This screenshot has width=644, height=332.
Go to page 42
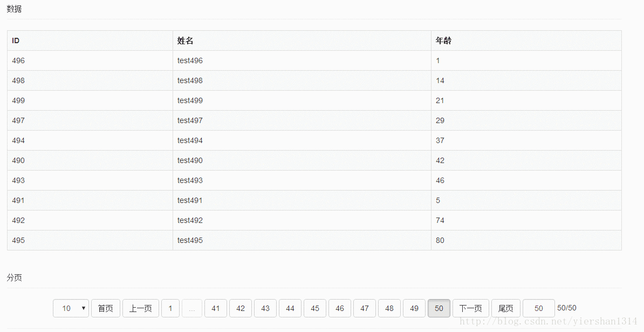click(241, 308)
